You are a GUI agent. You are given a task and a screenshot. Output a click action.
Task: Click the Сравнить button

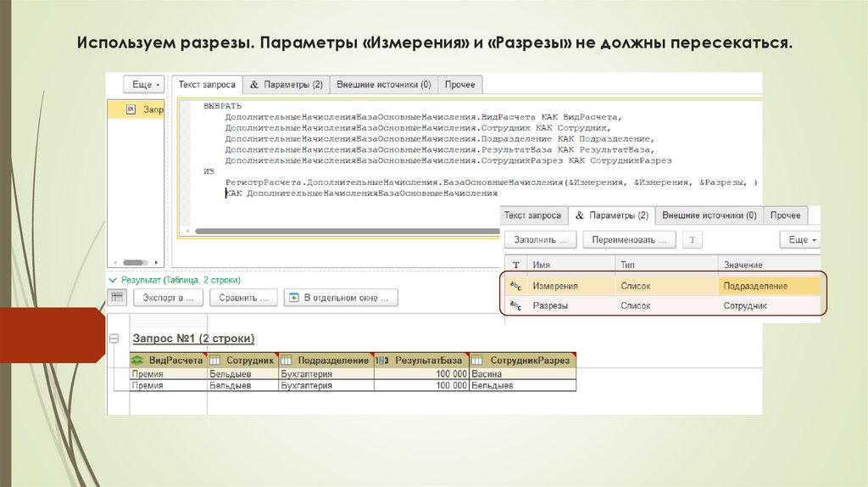(244, 298)
